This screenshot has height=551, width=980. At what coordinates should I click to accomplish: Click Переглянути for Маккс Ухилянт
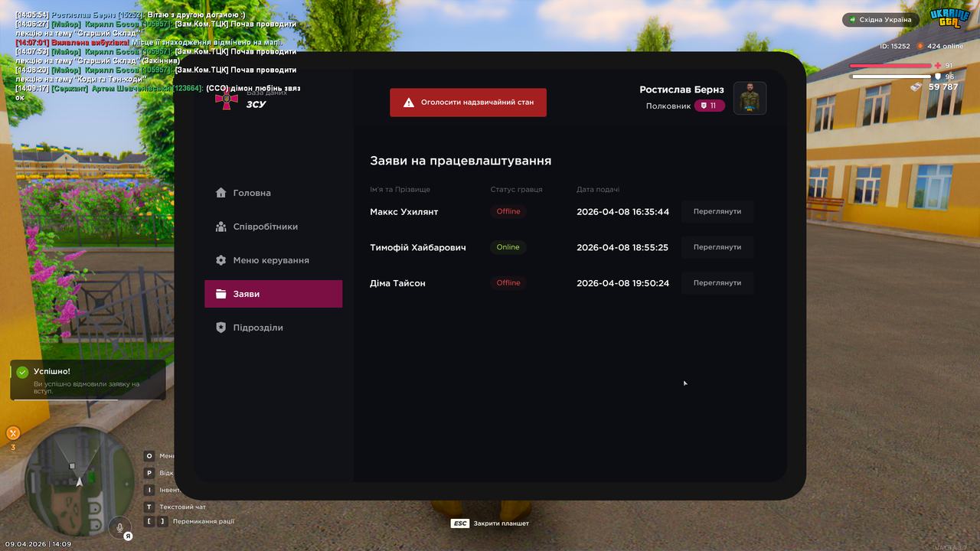click(717, 211)
